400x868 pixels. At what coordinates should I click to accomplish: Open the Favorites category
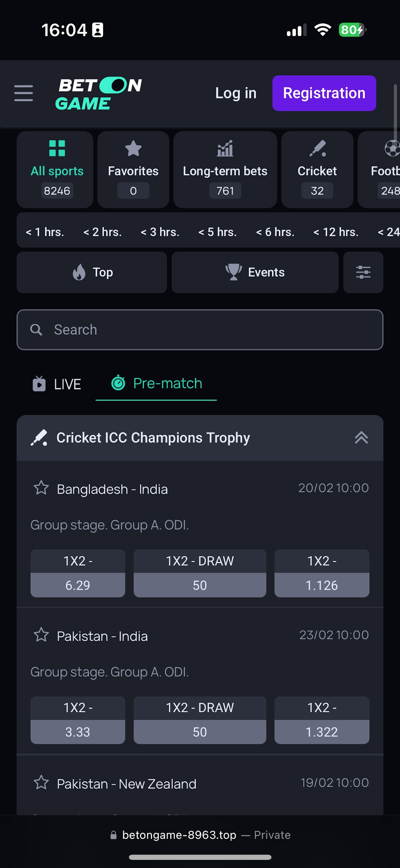point(133,169)
